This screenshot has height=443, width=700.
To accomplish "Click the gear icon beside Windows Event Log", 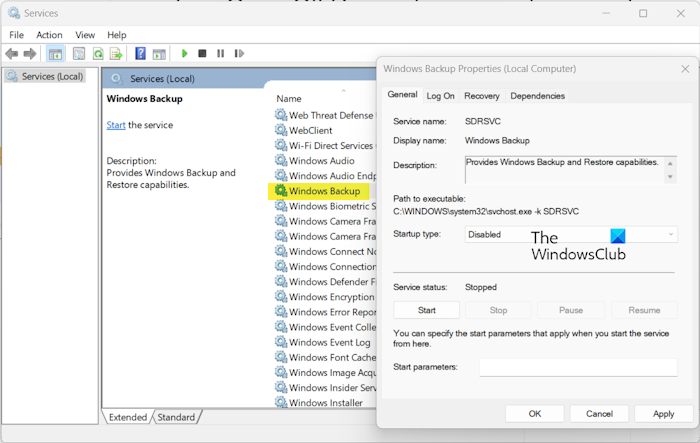I will 281,342.
